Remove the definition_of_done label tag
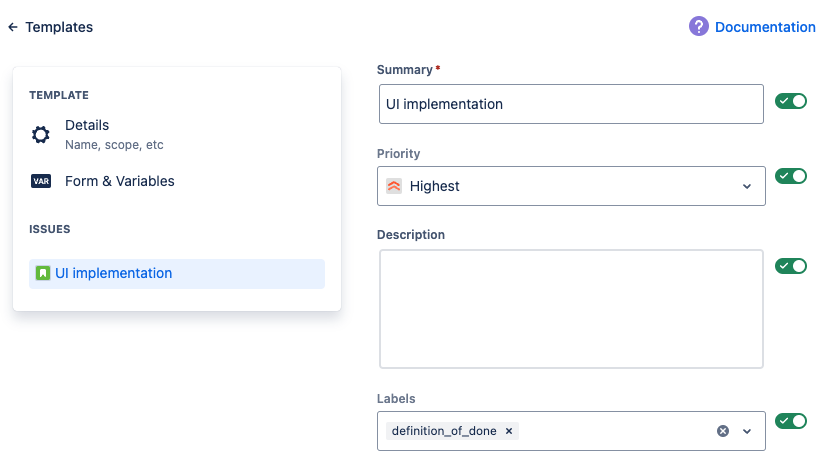The height and width of the screenshot is (458, 824). point(509,431)
